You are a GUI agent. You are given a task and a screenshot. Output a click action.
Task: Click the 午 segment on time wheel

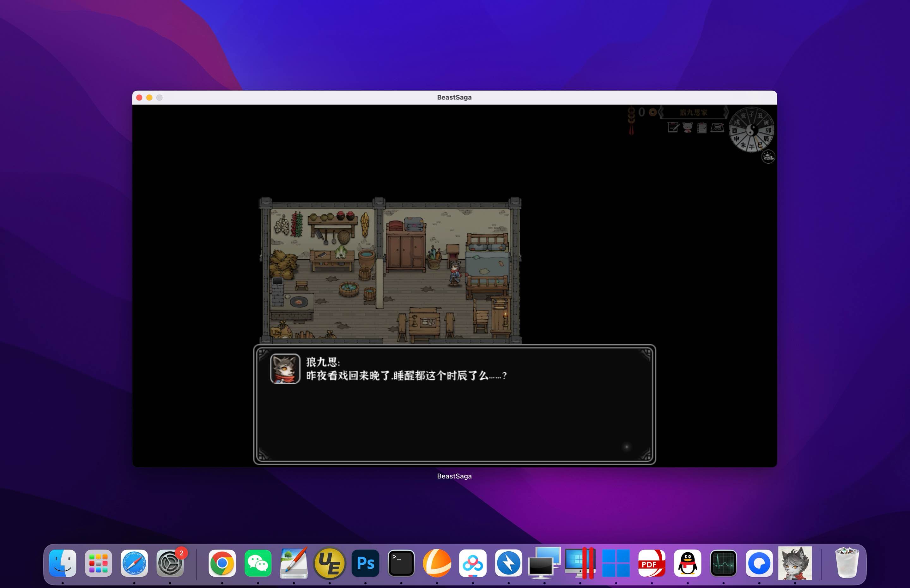[x=751, y=146]
